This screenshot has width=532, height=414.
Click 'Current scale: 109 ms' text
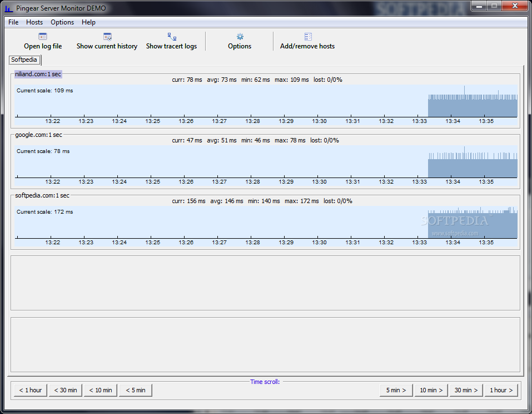[x=45, y=91]
